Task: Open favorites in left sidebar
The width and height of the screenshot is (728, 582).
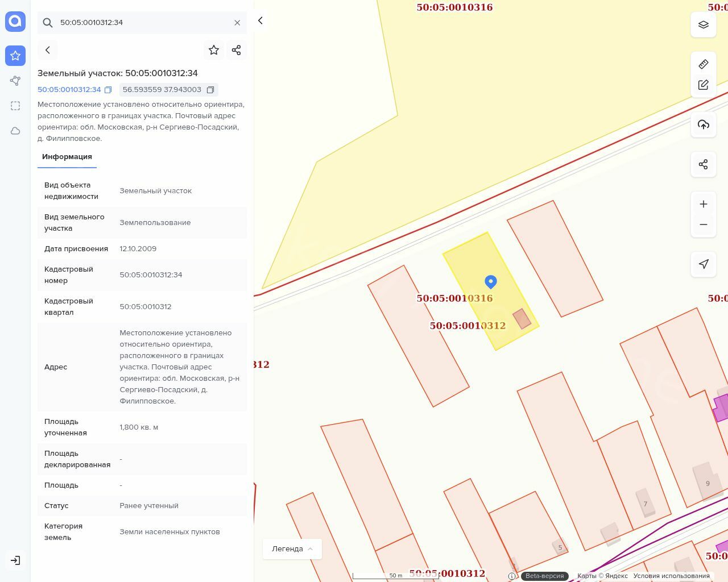Action: tap(15, 56)
